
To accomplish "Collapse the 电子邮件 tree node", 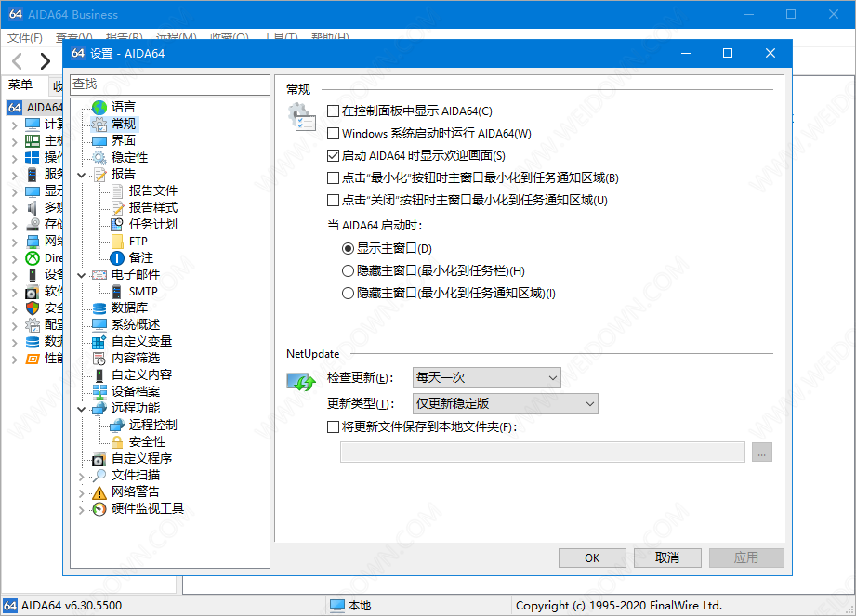I will point(82,276).
